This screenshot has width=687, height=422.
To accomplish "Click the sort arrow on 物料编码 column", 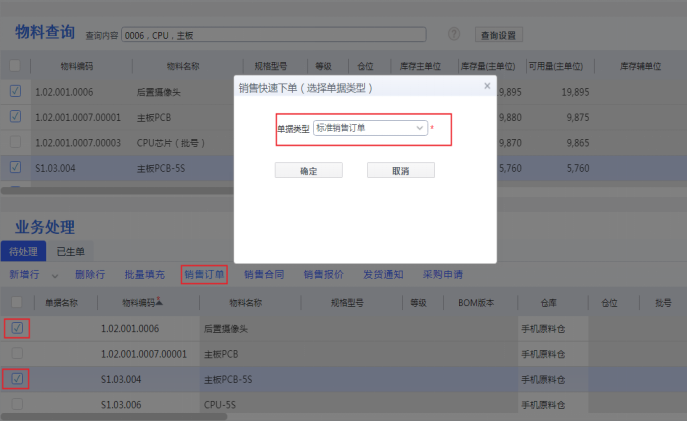I will point(160,301).
